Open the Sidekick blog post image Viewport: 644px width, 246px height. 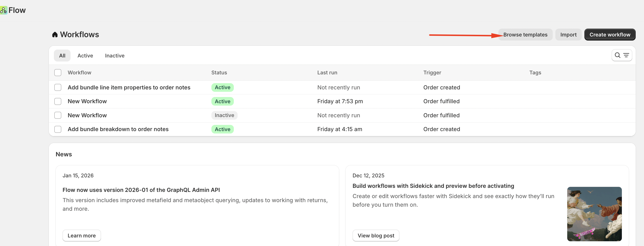tap(594, 214)
